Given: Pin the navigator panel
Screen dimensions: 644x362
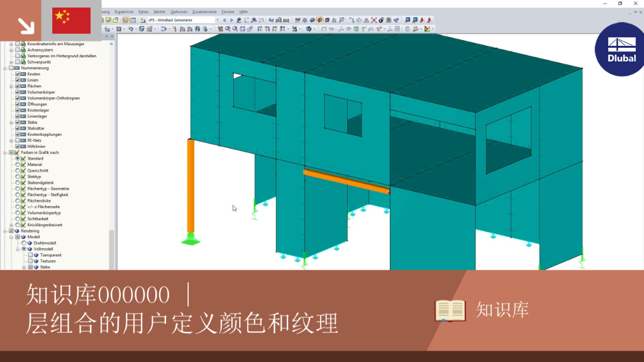Looking at the screenshot, I should pyautogui.click(x=106, y=36).
